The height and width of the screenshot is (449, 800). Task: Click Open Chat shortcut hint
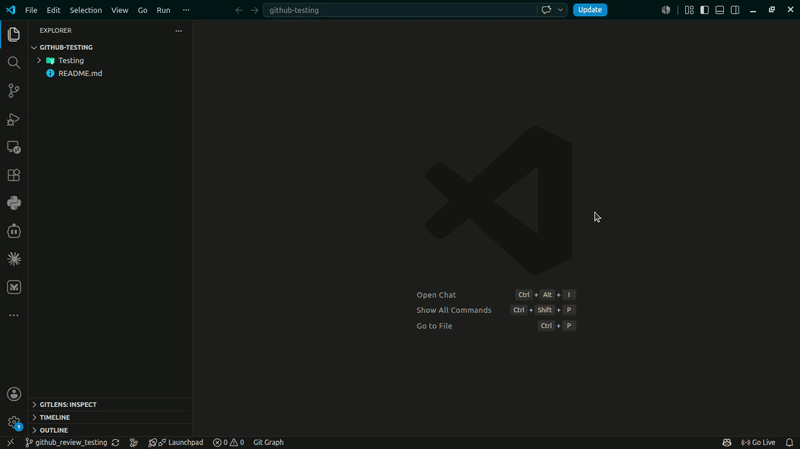436,295
